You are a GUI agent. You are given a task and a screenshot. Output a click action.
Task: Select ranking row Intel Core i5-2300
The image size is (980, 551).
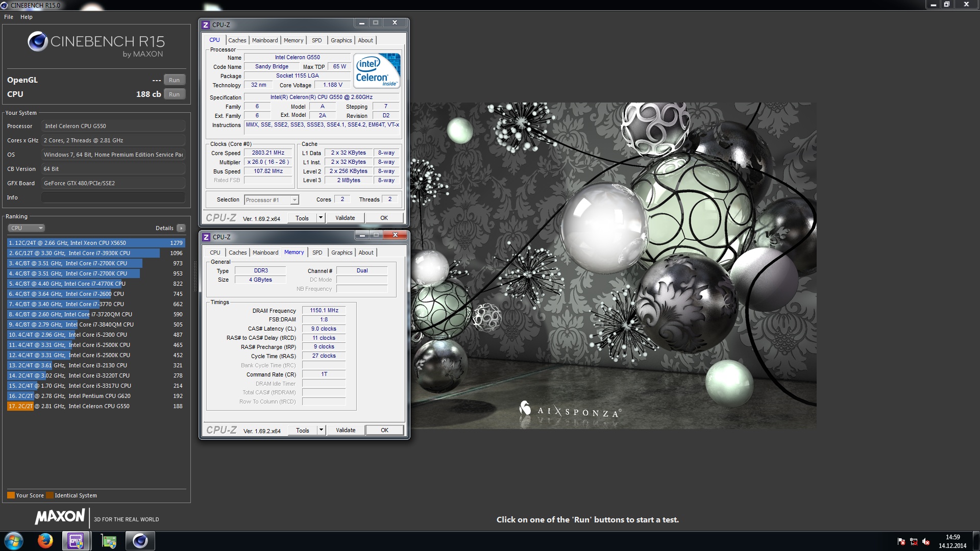(x=96, y=335)
